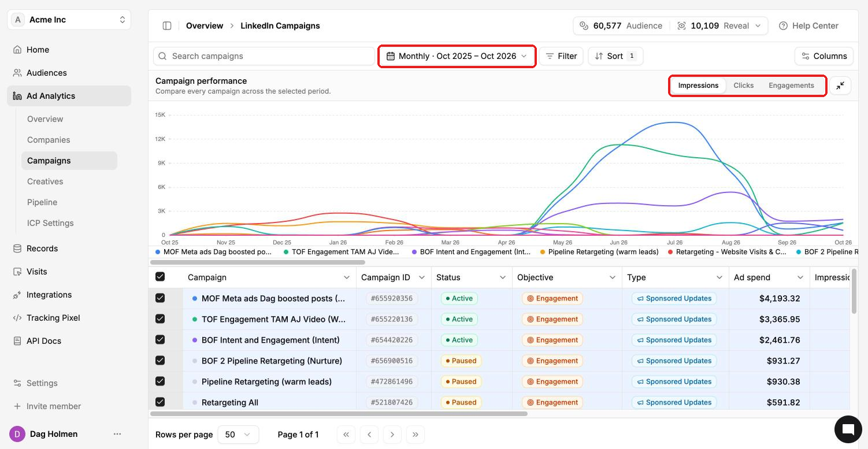Open the chat support bubble
The width and height of the screenshot is (868, 449).
point(848,429)
